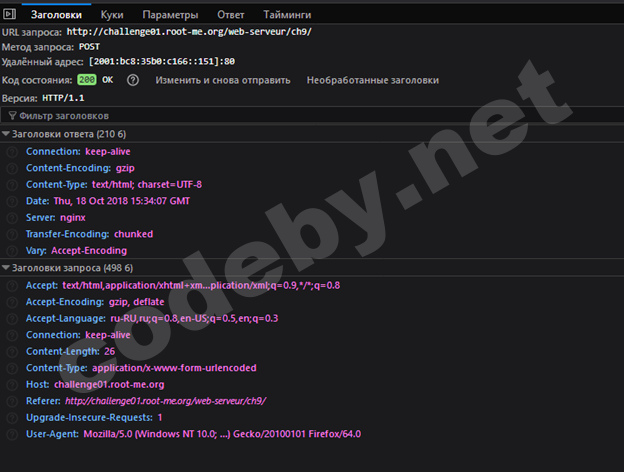Select the request URL value

tap(189, 32)
